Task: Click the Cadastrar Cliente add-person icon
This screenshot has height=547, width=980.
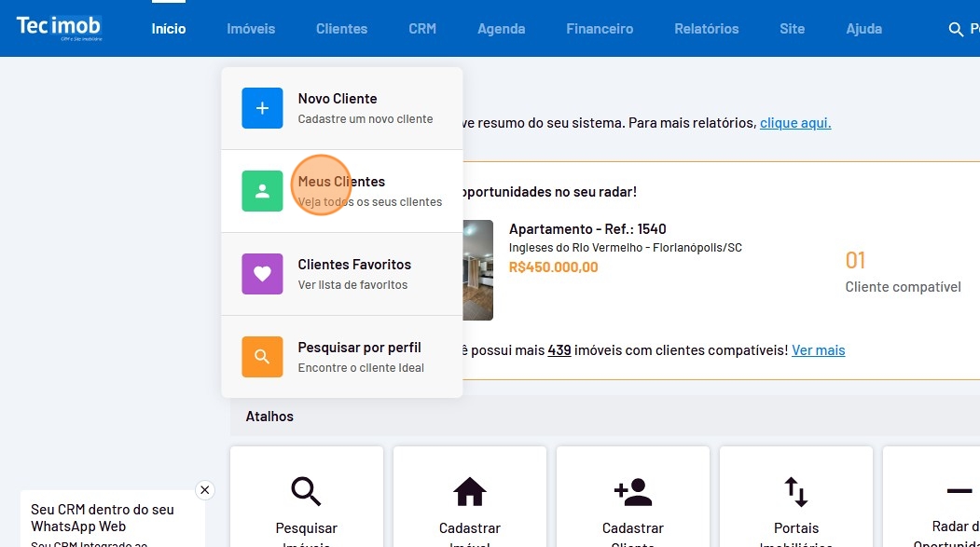Action: click(x=633, y=491)
